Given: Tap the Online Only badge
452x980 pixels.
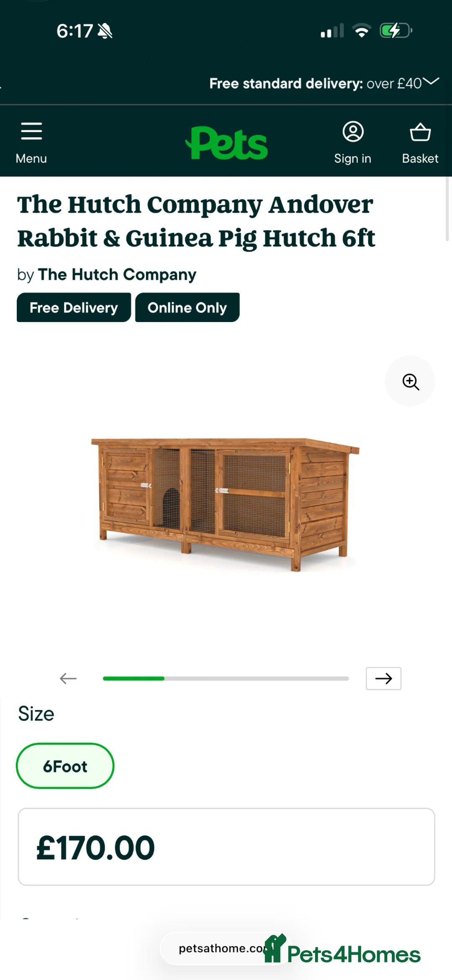Looking at the screenshot, I should [x=187, y=307].
